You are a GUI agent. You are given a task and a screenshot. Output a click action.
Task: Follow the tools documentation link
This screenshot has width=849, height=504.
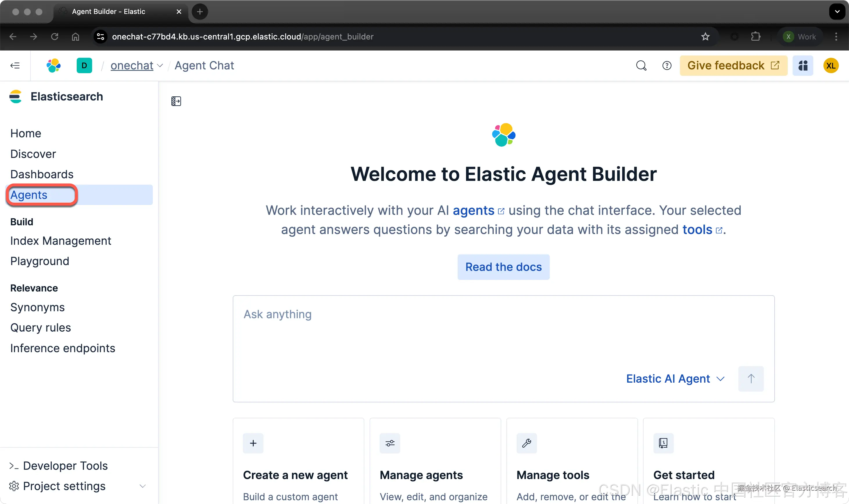tap(702, 230)
